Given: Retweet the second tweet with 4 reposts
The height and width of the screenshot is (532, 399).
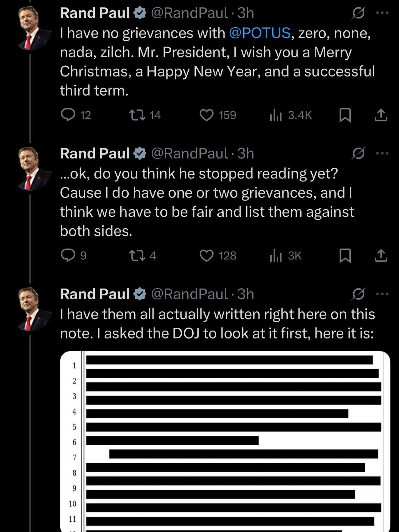Looking at the screenshot, I should (138, 255).
